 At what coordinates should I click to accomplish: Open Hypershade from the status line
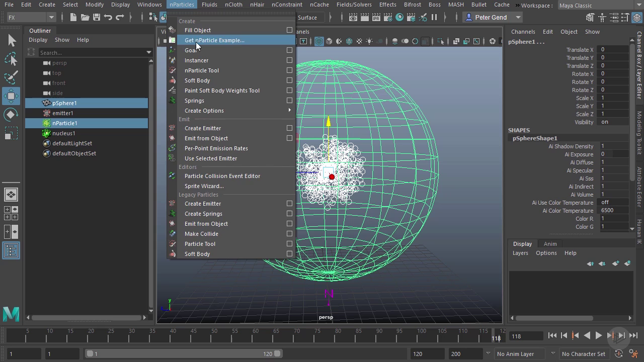pos(399,17)
